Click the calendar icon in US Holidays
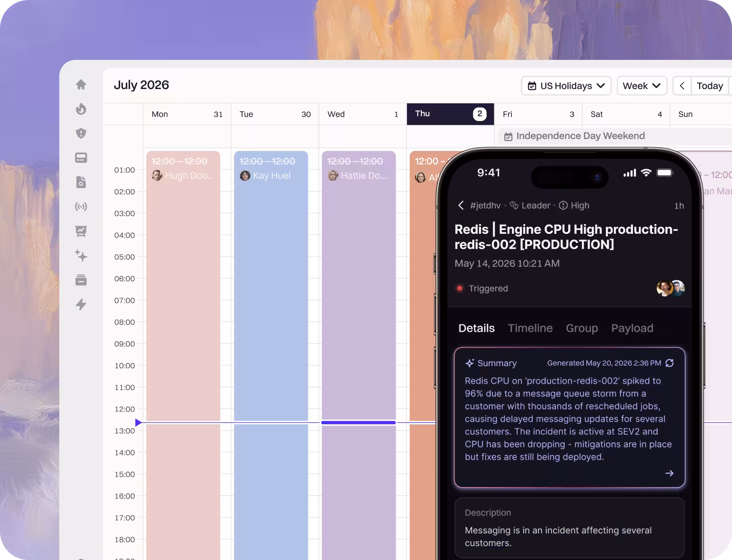The image size is (732, 560). [x=532, y=86]
